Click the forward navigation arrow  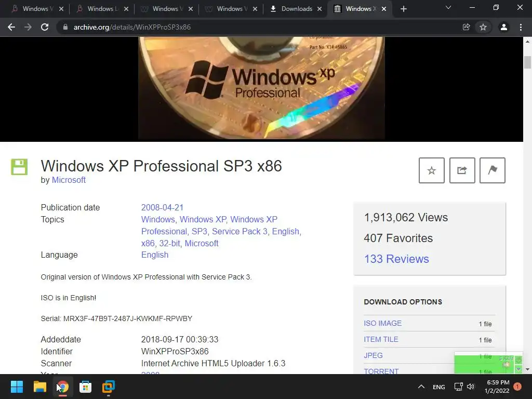click(28, 27)
